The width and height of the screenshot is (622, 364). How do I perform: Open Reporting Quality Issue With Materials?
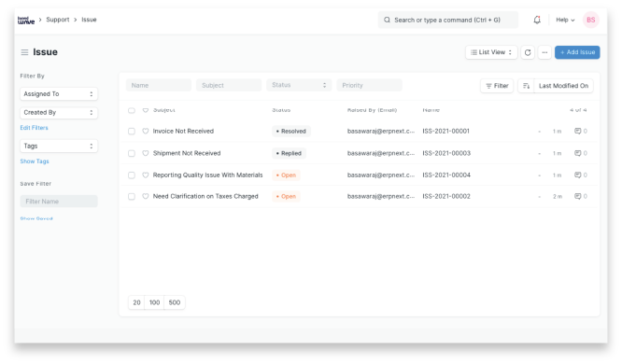click(208, 175)
